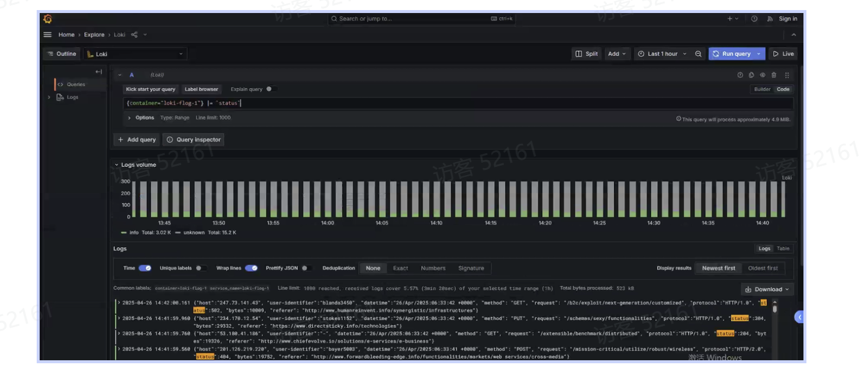Collapse the outline side panel arrow

[98, 72]
